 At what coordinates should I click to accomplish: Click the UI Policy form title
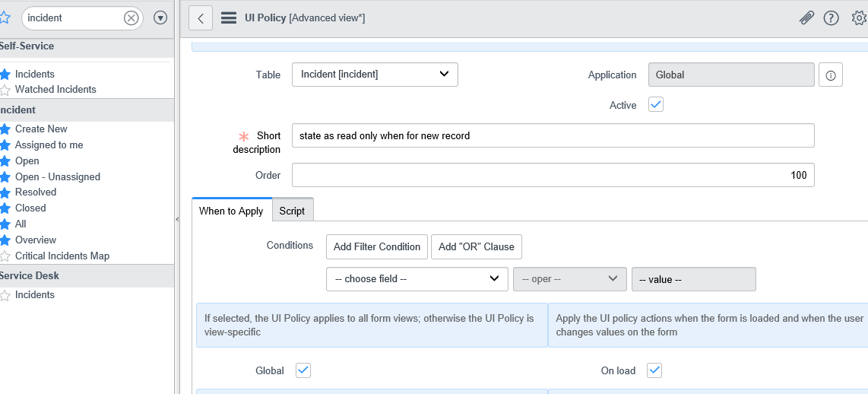coord(305,18)
